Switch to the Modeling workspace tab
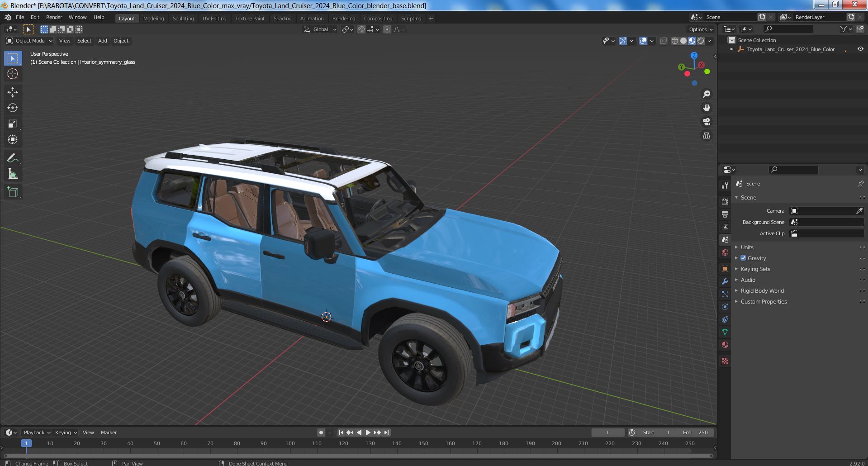This screenshot has height=466, width=868. point(153,19)
